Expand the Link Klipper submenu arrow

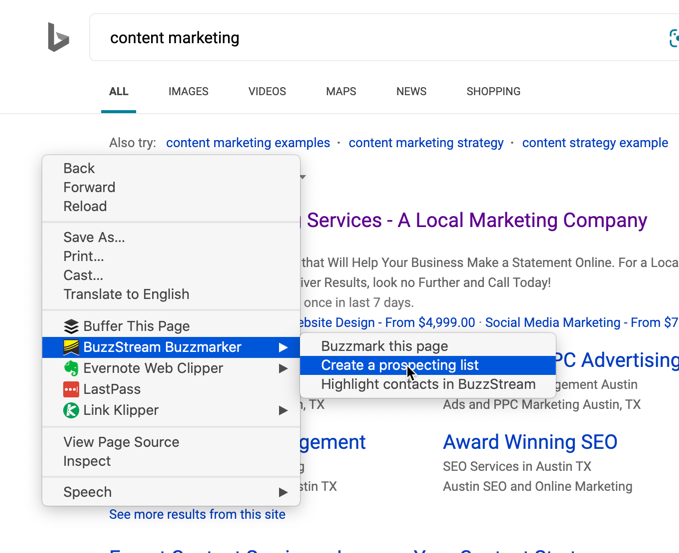[x=283, y=410]
